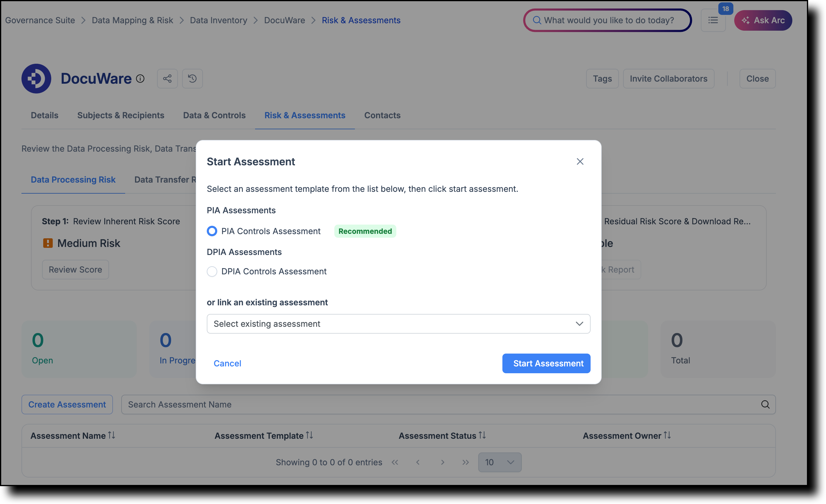
Task: Click the Medium Risk warning icon
Action: (x=48, y=243)
